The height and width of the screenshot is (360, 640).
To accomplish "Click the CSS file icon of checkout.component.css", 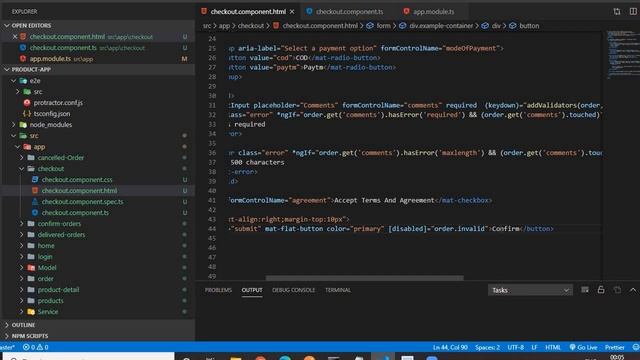I will pyautogui.click(x=35, y=180).
